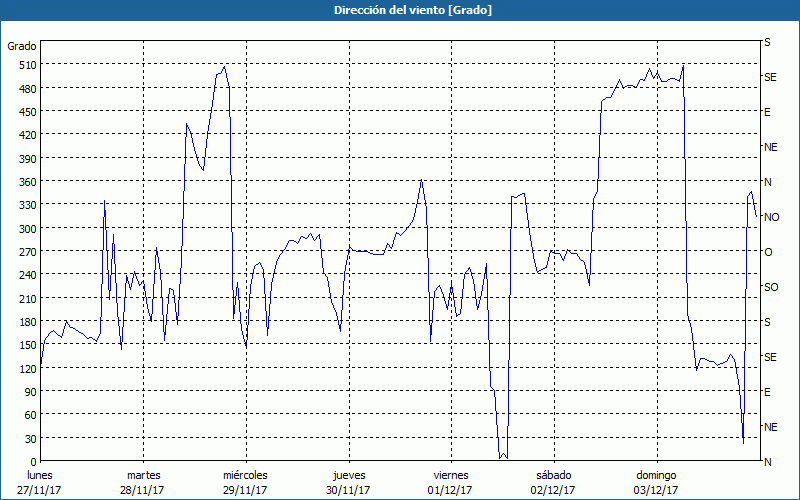Pick the 450 degree axis label

tap(26, 112)
